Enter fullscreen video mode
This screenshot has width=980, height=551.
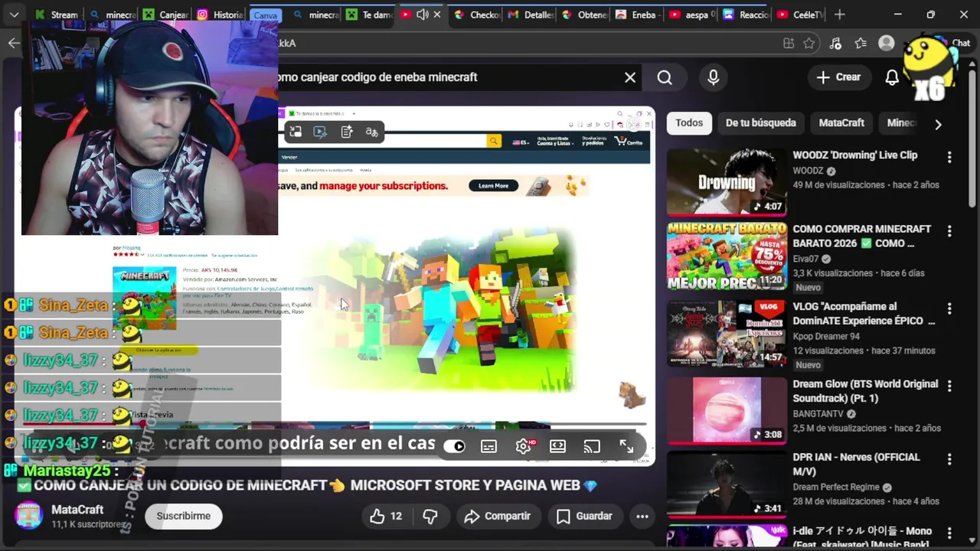click(x=626, y=446)
